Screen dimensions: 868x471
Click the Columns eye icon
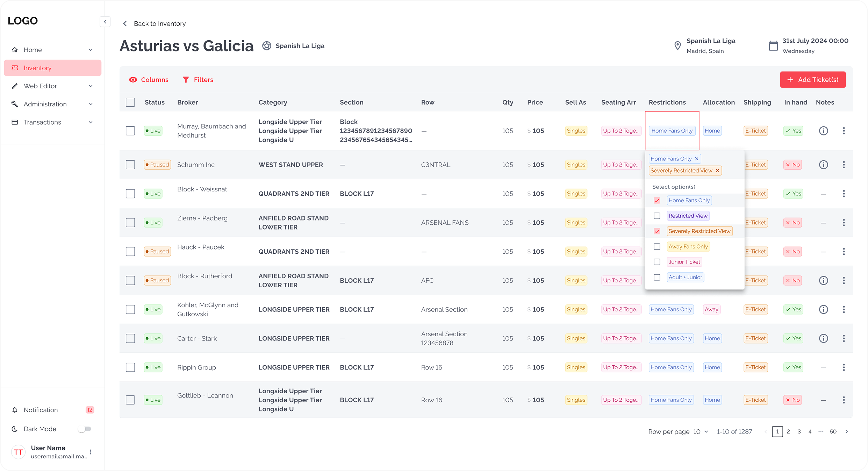(133, 80)
